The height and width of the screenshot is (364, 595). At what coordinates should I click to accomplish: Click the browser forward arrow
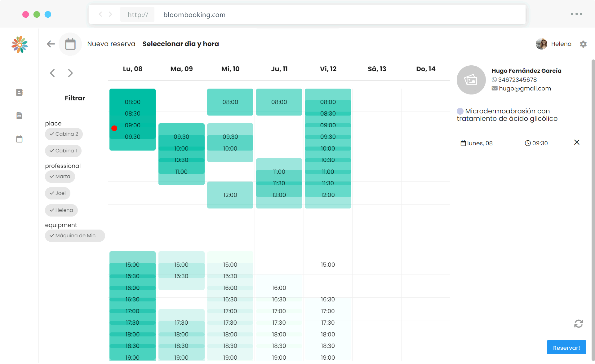(110, 14)
